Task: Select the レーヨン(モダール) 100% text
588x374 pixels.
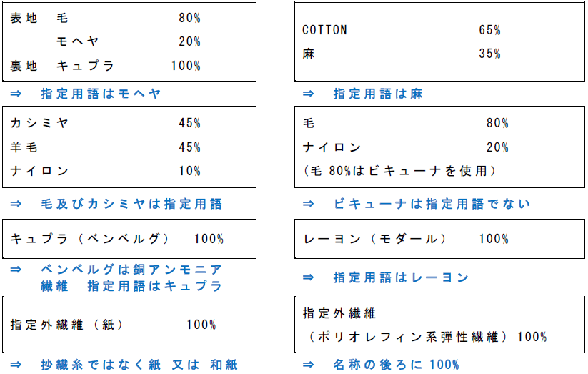Action: (405, 239)
